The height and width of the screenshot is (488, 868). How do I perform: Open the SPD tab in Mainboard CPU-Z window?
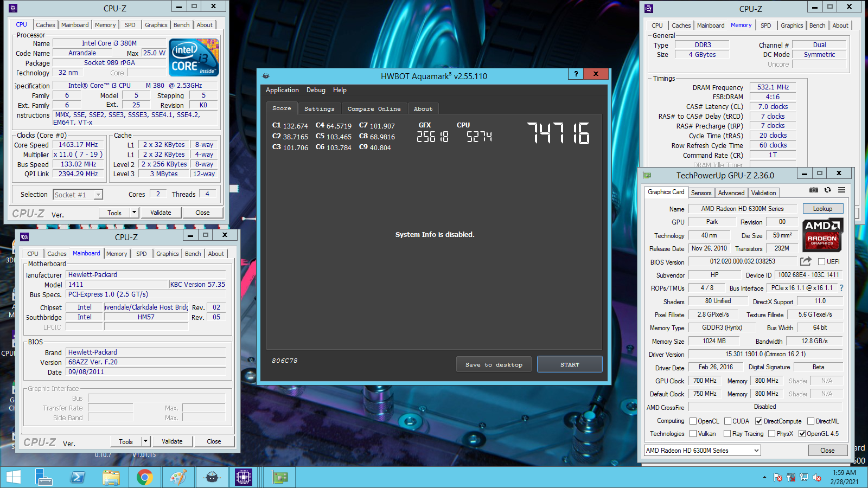[142, 254]
